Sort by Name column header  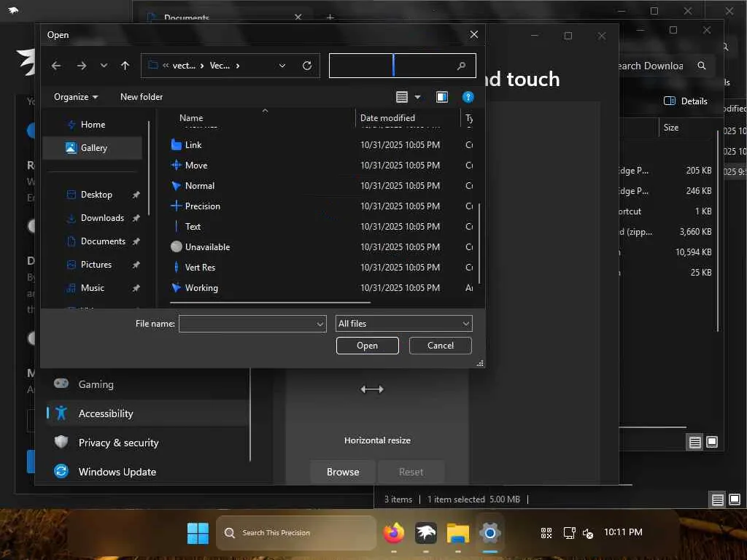191,118
